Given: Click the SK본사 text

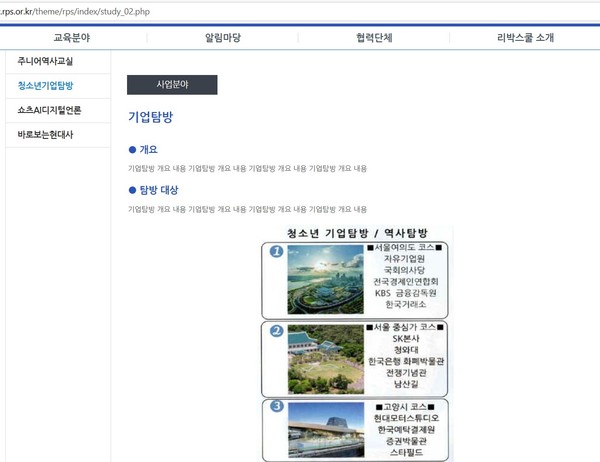Looking at the screenshot, I should (406, 339).
